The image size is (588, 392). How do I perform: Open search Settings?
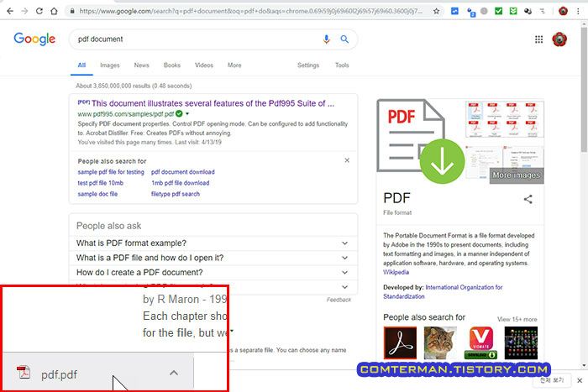click(x=308, y=65)
